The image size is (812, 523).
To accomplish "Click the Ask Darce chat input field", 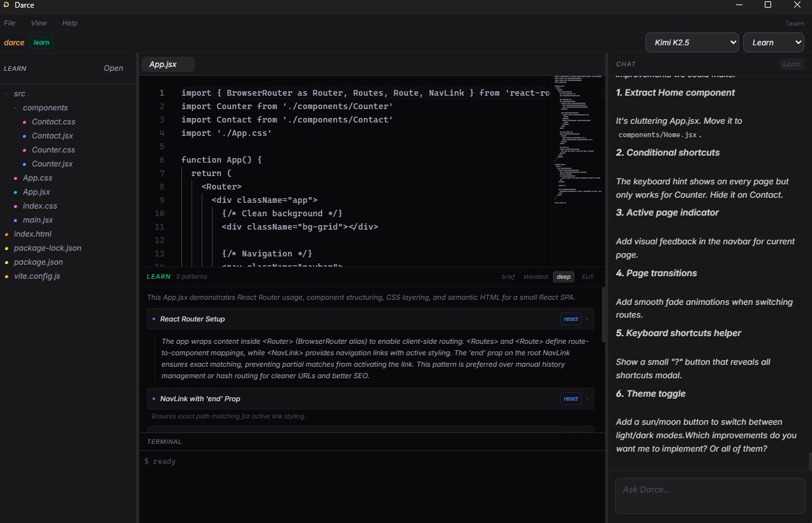I will [709, 496].
